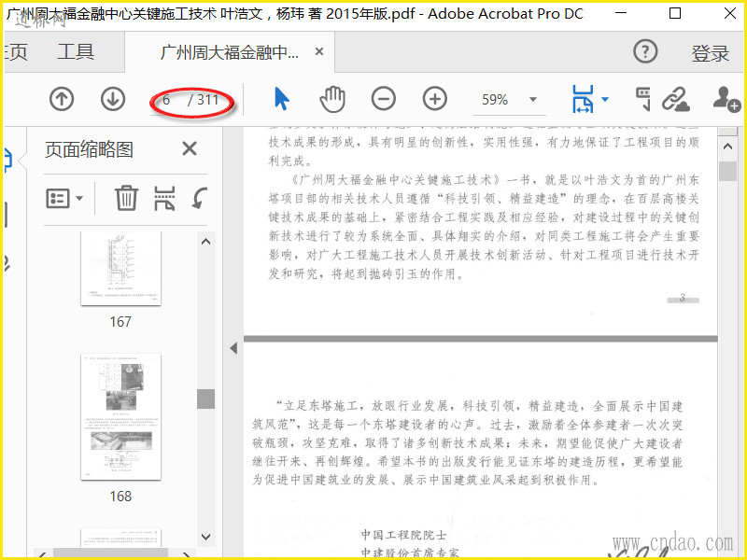
Task: Zoom out with the minus icon
Action: (384, 100)
